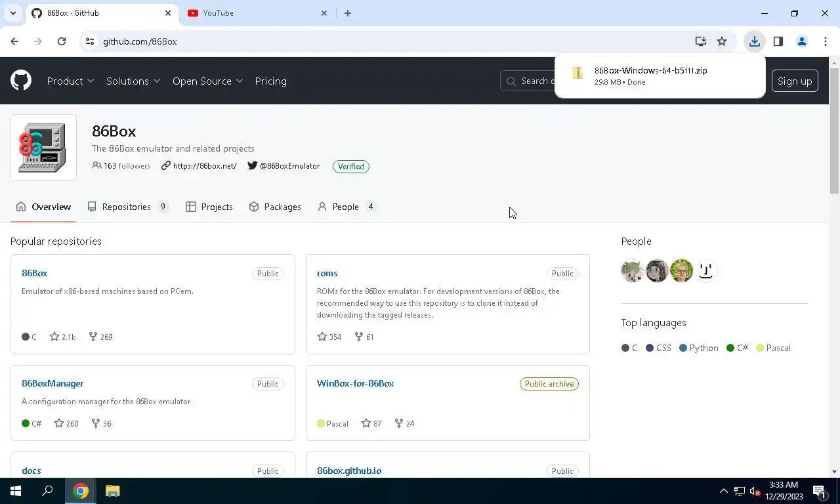
Task: Click the 260 stars on 86BoxManager
Action: 66,423
